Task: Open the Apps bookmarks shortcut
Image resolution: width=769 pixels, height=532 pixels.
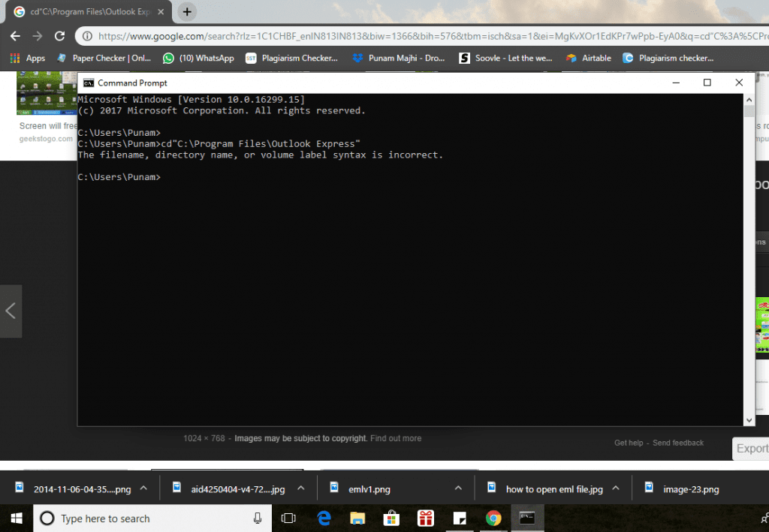Action: pos(27,58)
